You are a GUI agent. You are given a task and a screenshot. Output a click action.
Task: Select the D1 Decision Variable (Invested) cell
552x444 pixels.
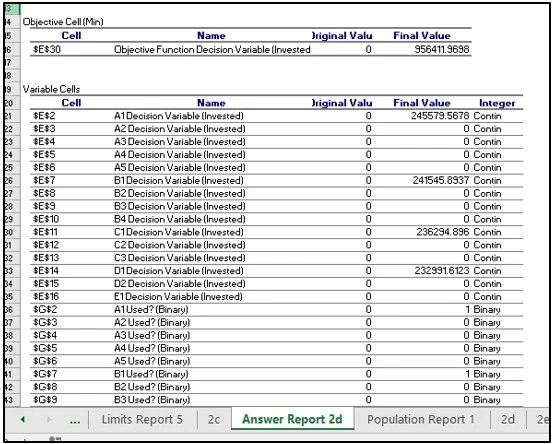tap(179, 271)
